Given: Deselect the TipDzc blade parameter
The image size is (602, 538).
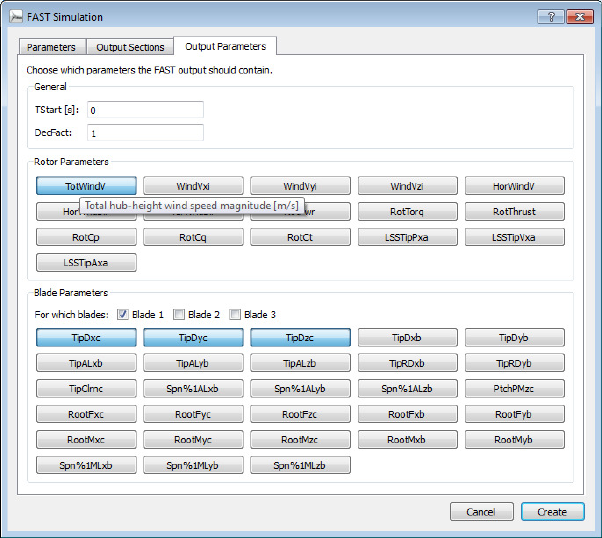Looking at the screenshot, I should click(300, 338).
